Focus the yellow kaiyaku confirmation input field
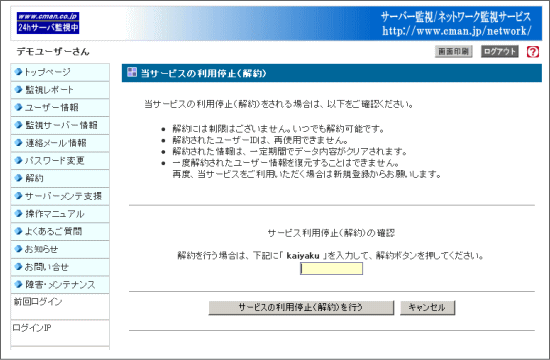550x360 pixels. coord(331,269)
